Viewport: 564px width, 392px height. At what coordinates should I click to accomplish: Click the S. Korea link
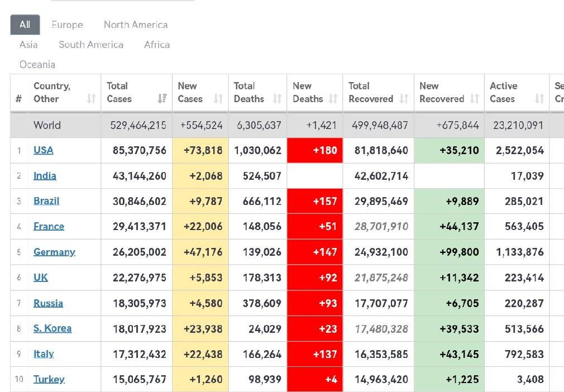click(x=52, y=328)
